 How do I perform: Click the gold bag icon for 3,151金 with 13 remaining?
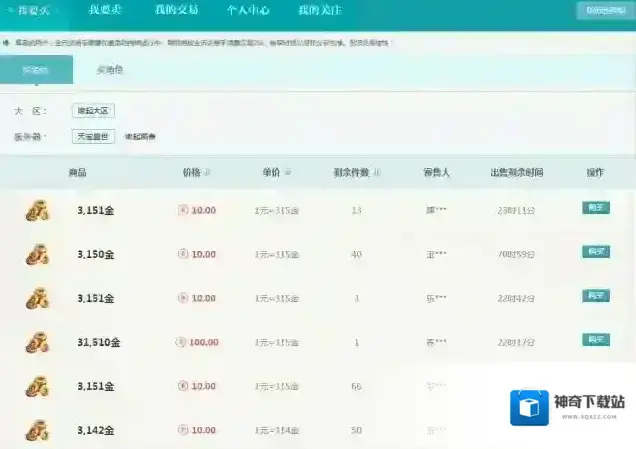coord(37,211)
